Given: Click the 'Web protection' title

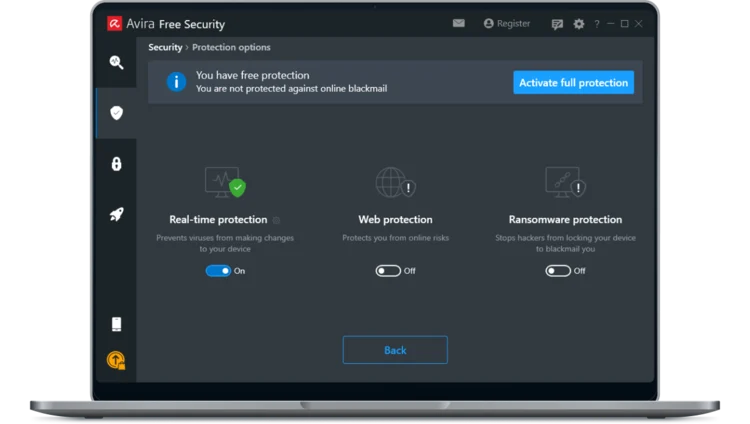Looking at the screenshot, I should point(396,220).
